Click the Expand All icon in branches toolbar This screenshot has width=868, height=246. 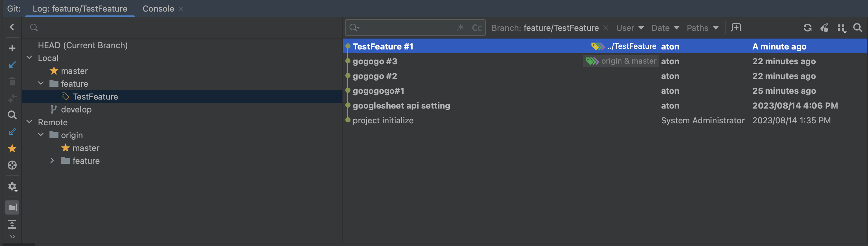pyautogui.click(x=12, y=224)
